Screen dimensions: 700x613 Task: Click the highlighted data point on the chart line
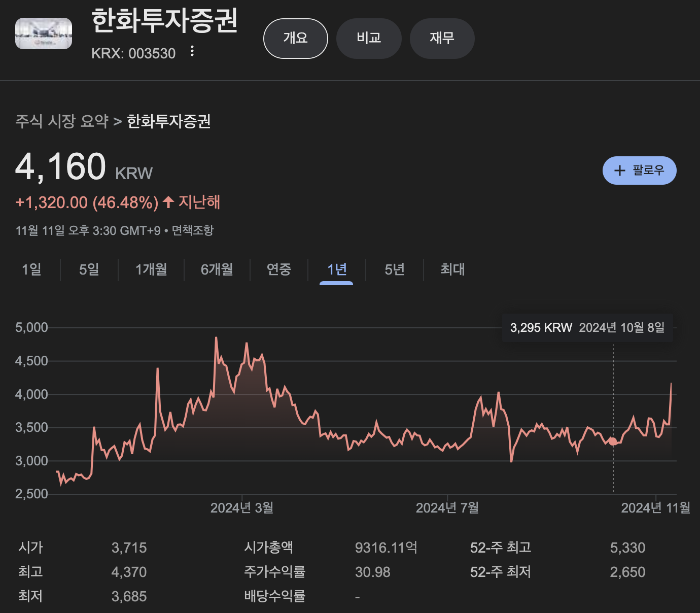pyautogui.click(x=613, y=441)
